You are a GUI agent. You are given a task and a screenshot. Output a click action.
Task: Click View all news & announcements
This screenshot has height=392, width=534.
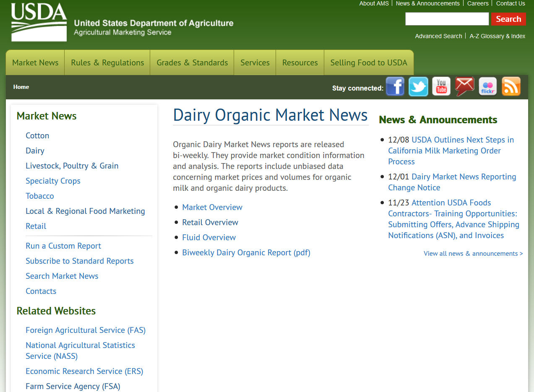tap(473, 253)
